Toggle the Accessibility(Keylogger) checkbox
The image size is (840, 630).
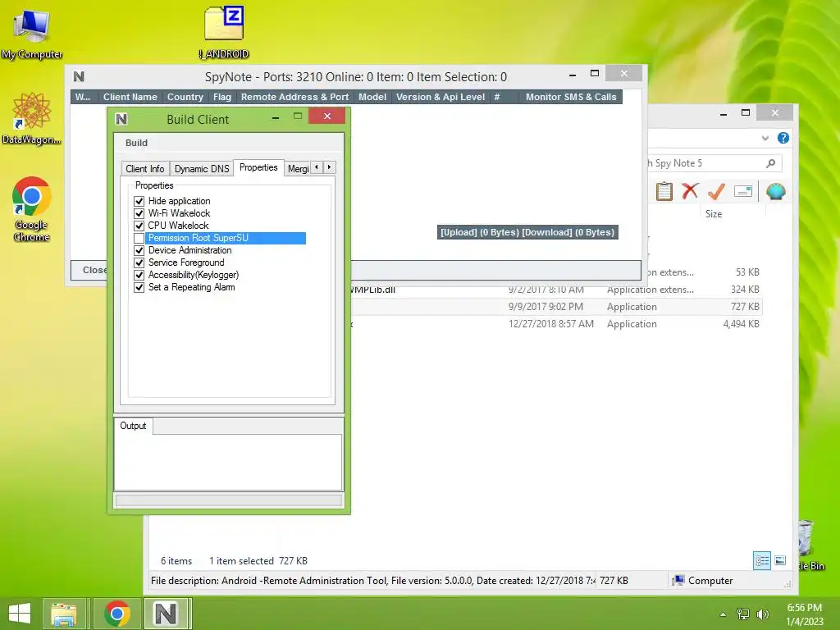[x=139, y=275]
